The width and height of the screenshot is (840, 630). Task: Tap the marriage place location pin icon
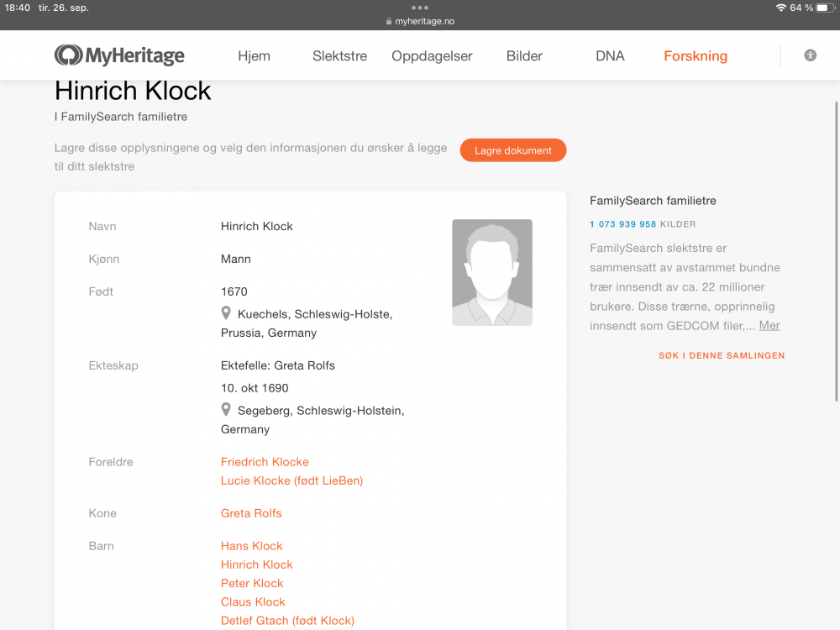226,409
